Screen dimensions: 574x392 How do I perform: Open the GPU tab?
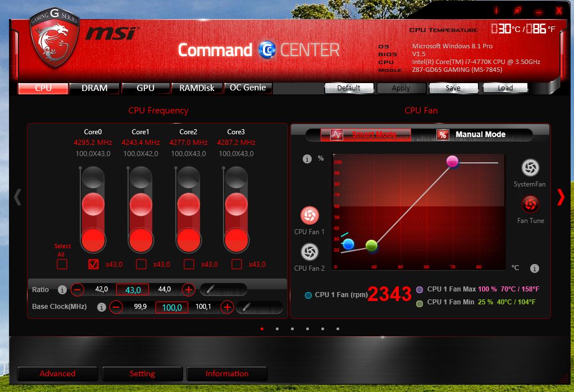point(145,88)
